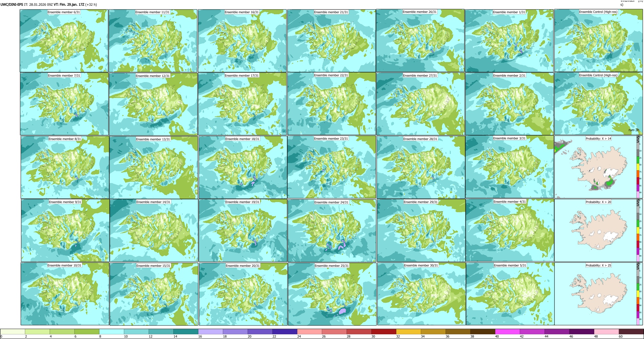Screen dimensions: 644x339
Task: Open the Ensemble member 5/31 map
Action: [510, 294]
